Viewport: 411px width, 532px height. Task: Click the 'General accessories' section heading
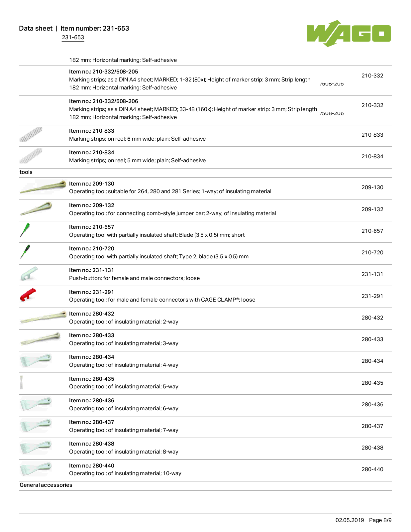tap(46, 485)
